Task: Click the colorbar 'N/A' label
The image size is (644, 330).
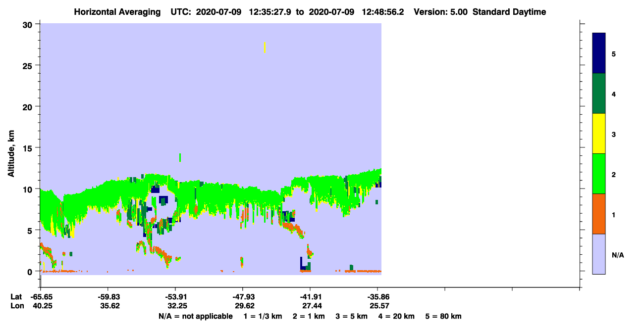Action: click(617, 255)
